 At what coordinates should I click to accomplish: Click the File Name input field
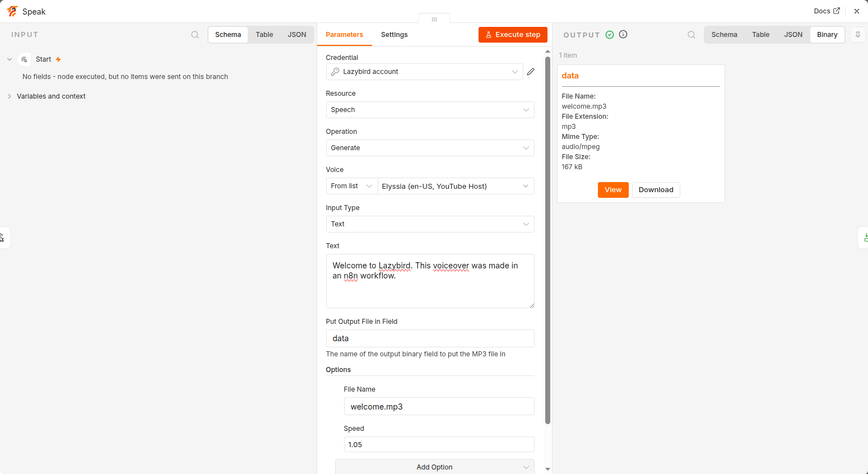pyautogui.click(x=439, y=406)
